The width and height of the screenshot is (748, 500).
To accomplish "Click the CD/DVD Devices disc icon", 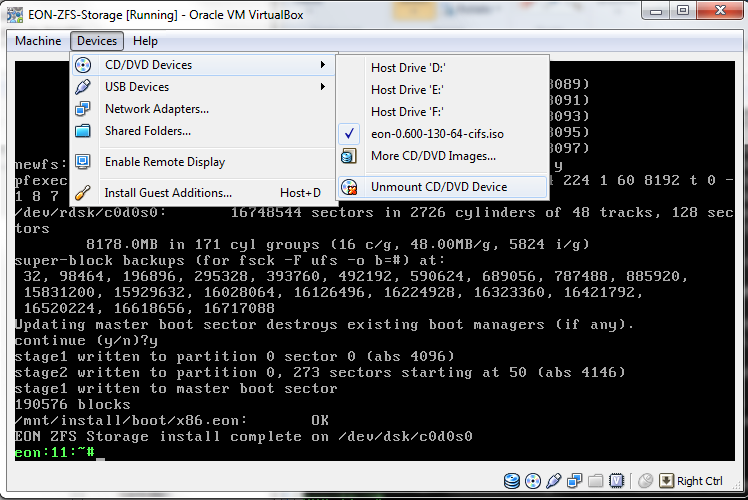I will click(83, 65).
